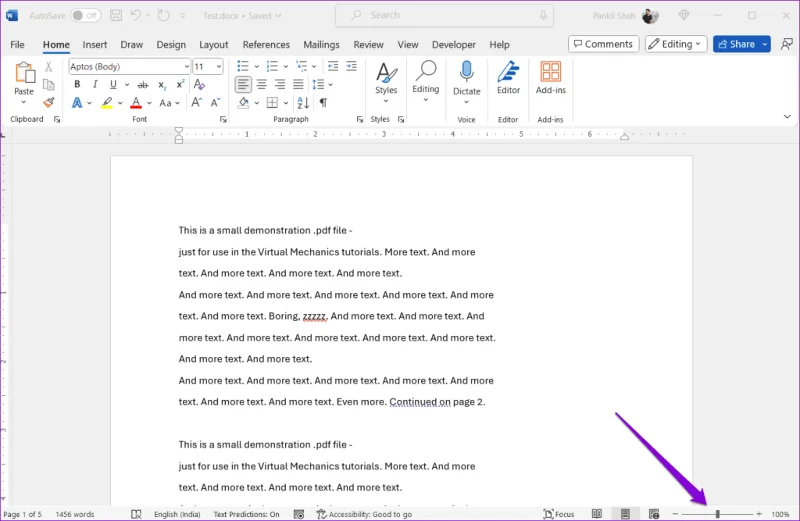
Task: Decrease font size with Shrink Font
Action: 215,103
